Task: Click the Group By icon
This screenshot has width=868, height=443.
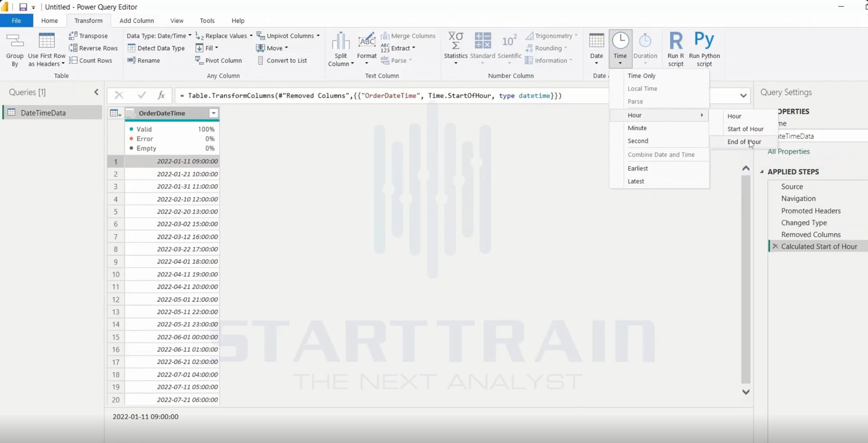Action: point(14,50)
